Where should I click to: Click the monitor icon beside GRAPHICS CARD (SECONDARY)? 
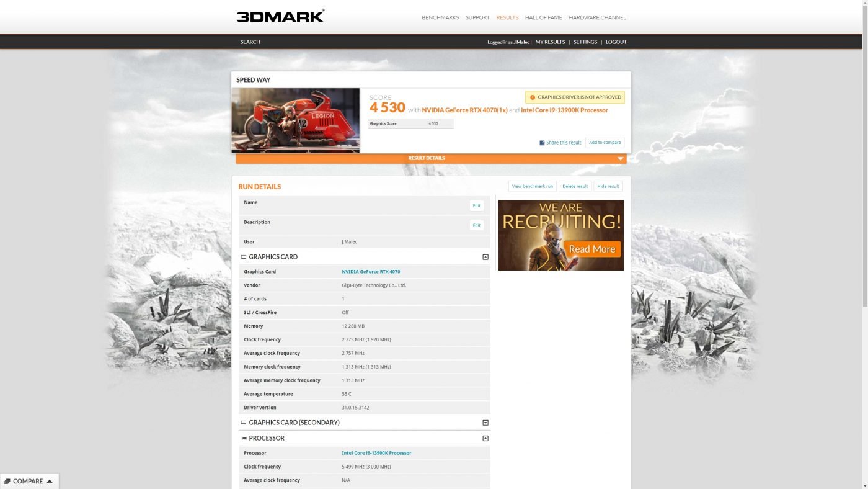point(244,423)
